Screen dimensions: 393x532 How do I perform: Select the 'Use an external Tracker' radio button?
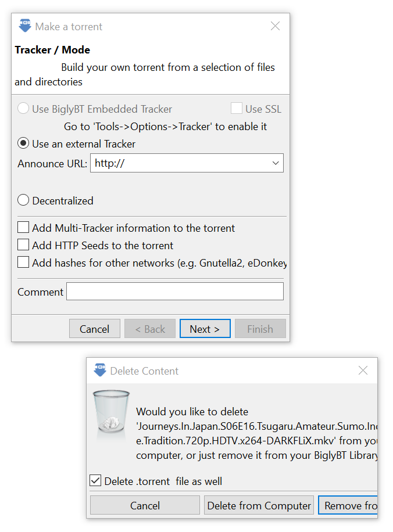pos(23,143)
